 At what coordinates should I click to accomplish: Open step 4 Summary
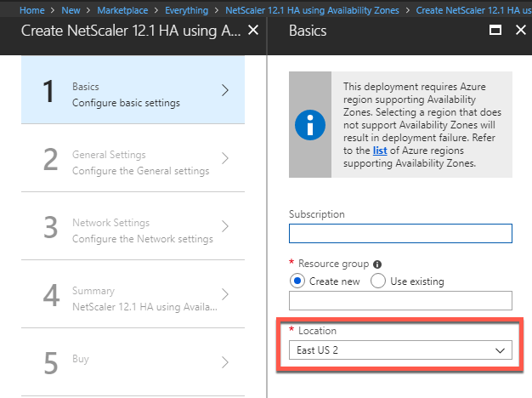tap(133, 294)
